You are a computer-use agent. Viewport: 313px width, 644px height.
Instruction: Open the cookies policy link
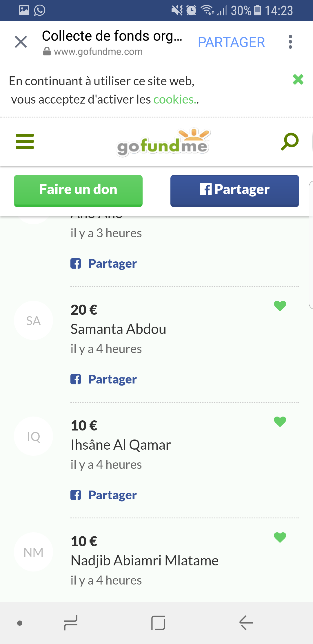[x=174, y=100]
